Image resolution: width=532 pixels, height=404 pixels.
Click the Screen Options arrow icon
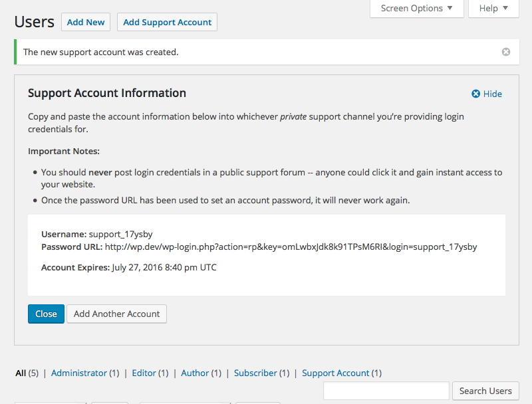[450, 8]
